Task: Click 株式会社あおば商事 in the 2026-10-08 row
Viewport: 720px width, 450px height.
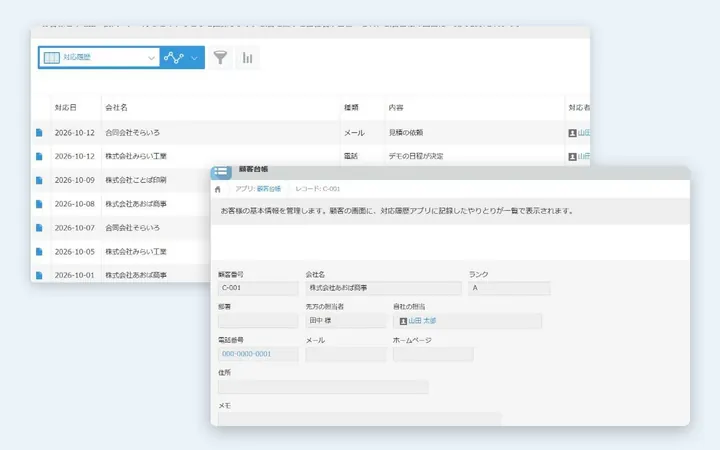Action: (136, 204)
